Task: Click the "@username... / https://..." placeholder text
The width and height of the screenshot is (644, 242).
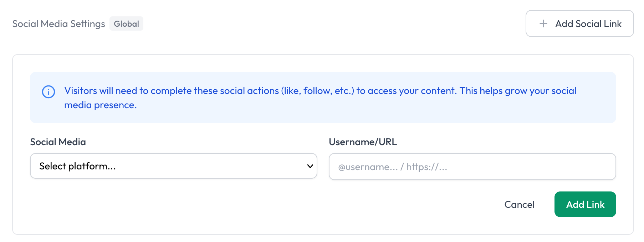Action: click(x=392, y=167)
